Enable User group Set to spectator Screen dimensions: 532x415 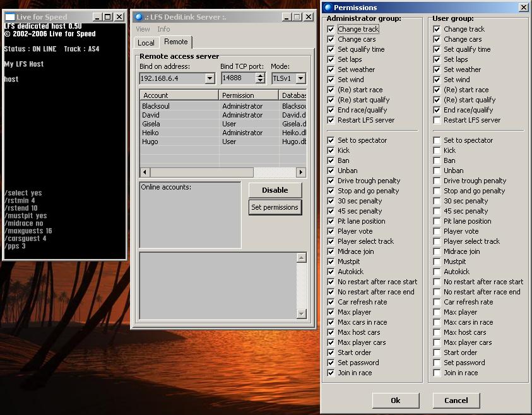point(437,140)
